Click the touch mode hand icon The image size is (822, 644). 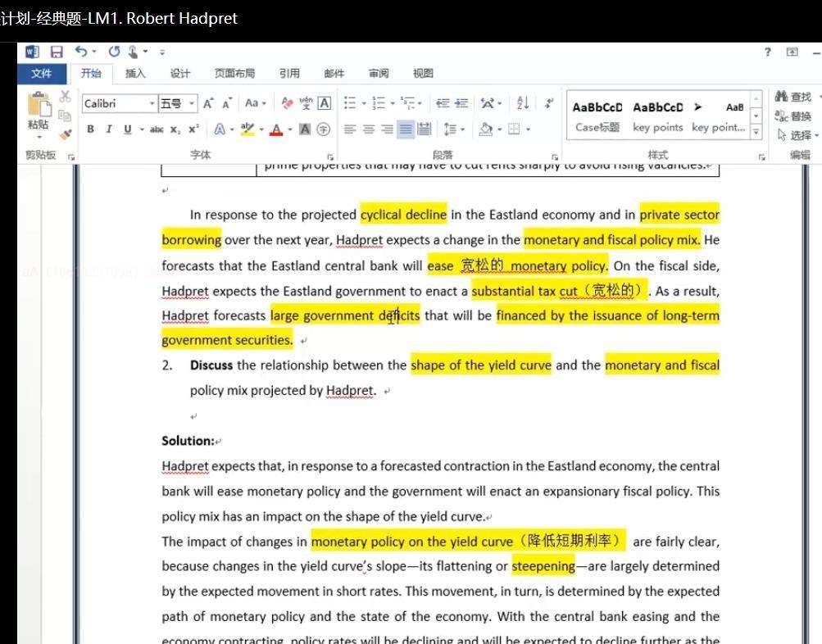(133, 52)
